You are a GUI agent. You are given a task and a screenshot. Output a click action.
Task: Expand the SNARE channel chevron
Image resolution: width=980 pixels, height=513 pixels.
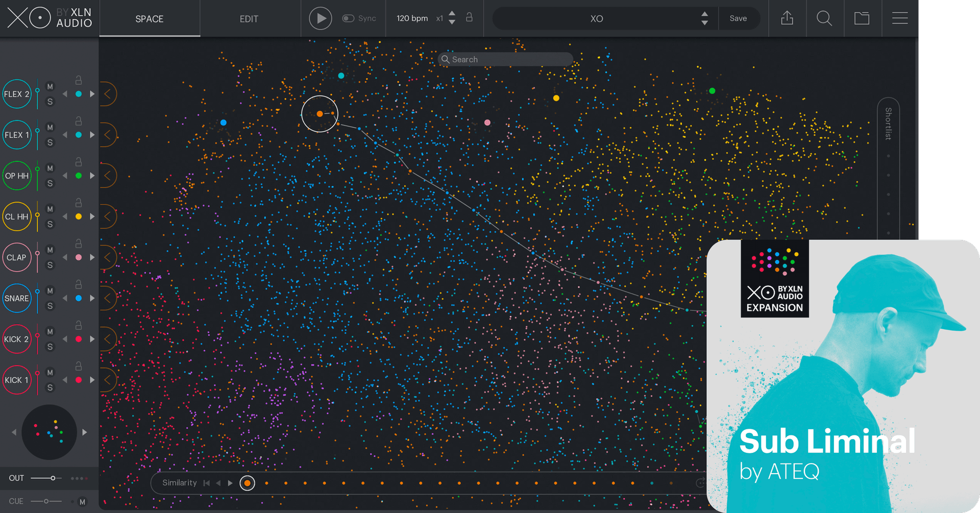(108, 298)
